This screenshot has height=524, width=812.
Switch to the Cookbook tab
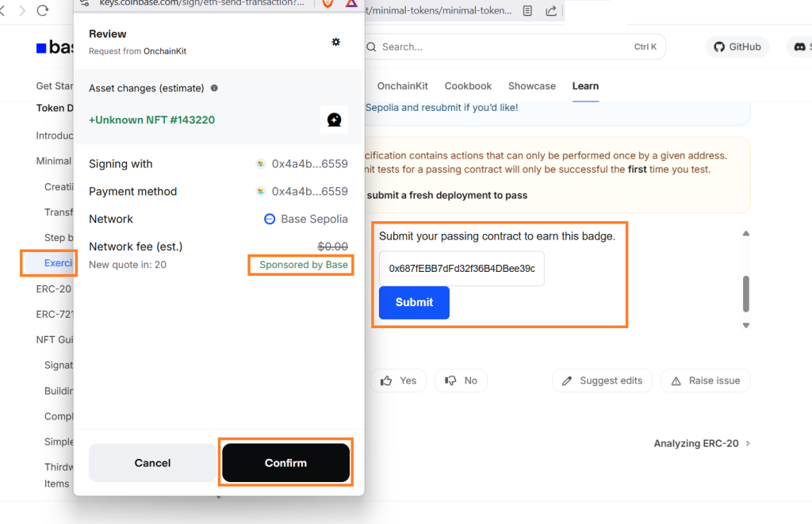[x=468, y=86]
